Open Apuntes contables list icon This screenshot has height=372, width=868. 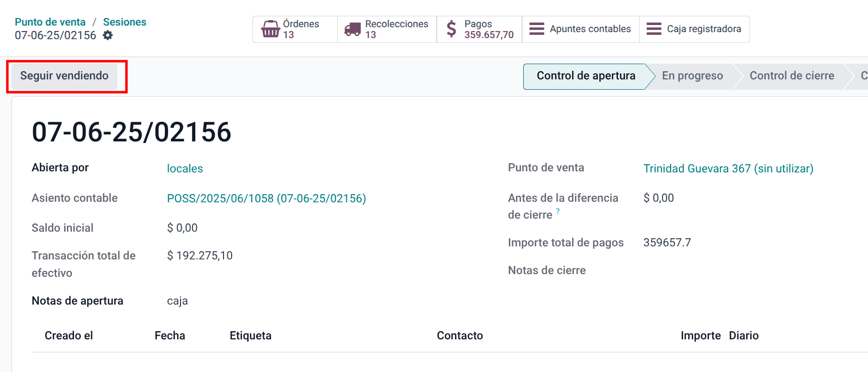point(537,29)
